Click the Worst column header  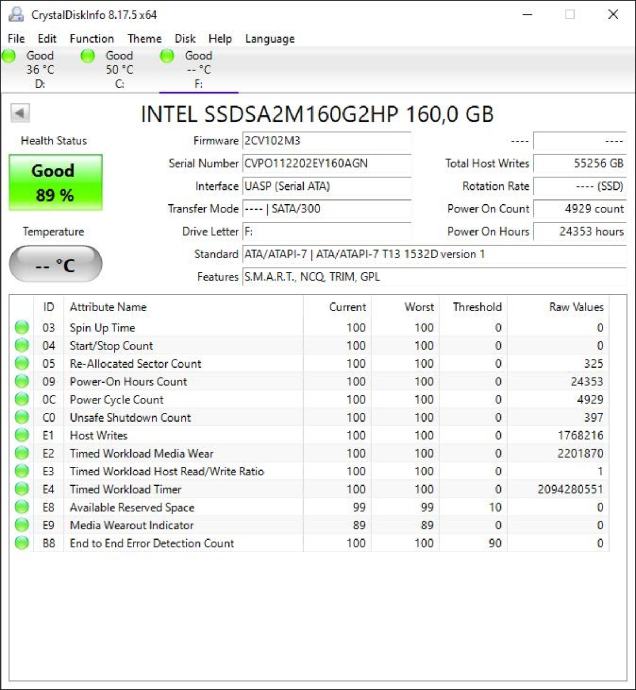pos(405,307)
